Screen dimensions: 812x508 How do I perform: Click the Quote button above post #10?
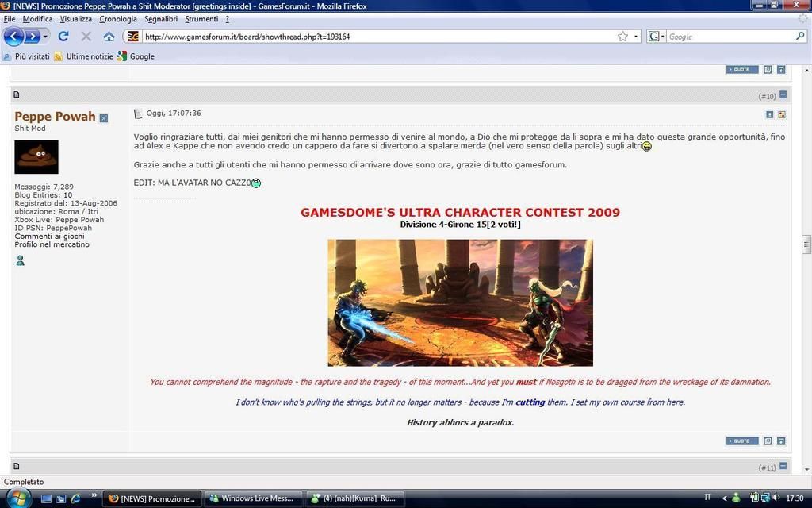[742, 70]
